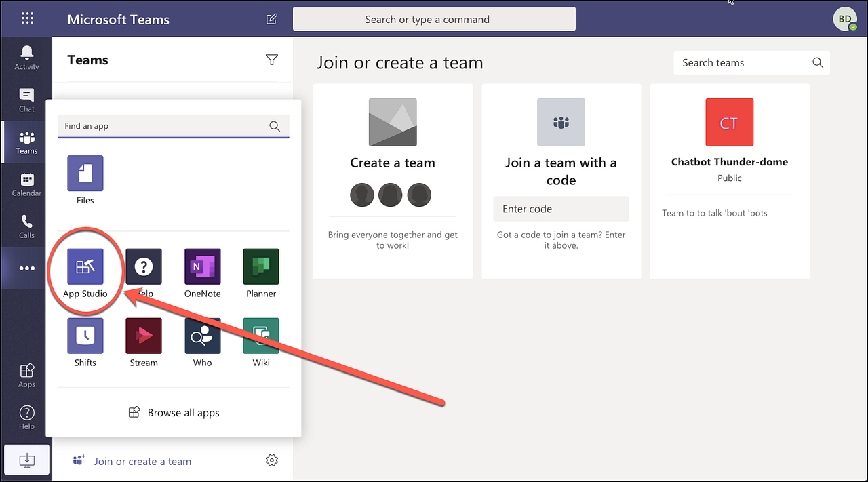This screenshot has height=482, width=868.
Task: Switch to the Calls view
Action: [x=26, y=226]
